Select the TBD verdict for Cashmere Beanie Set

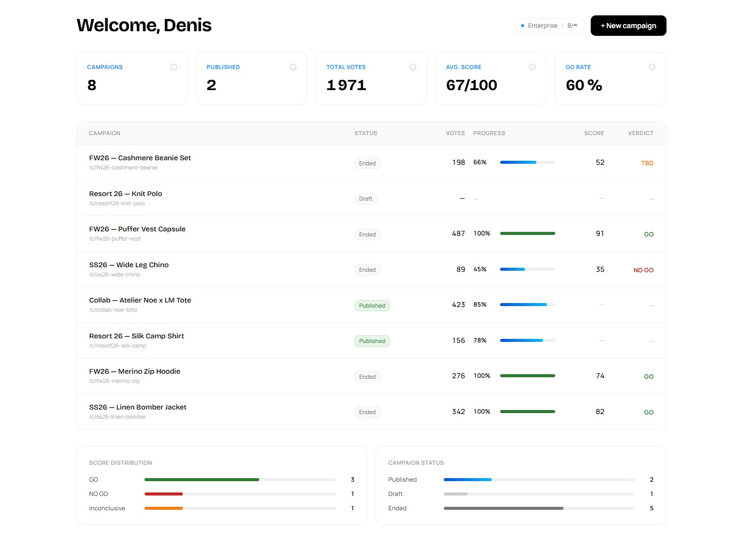pyautogui.click(x=647, y=163)
